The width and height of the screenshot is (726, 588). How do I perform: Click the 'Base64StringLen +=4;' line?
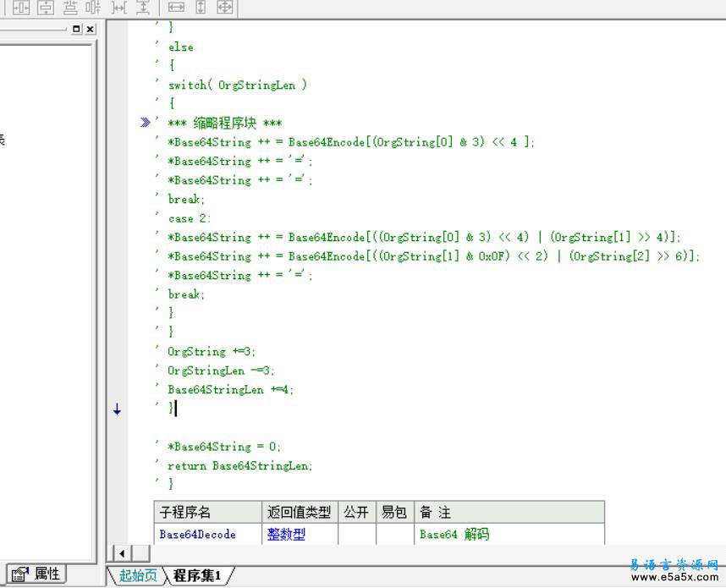tap(230, 389)
